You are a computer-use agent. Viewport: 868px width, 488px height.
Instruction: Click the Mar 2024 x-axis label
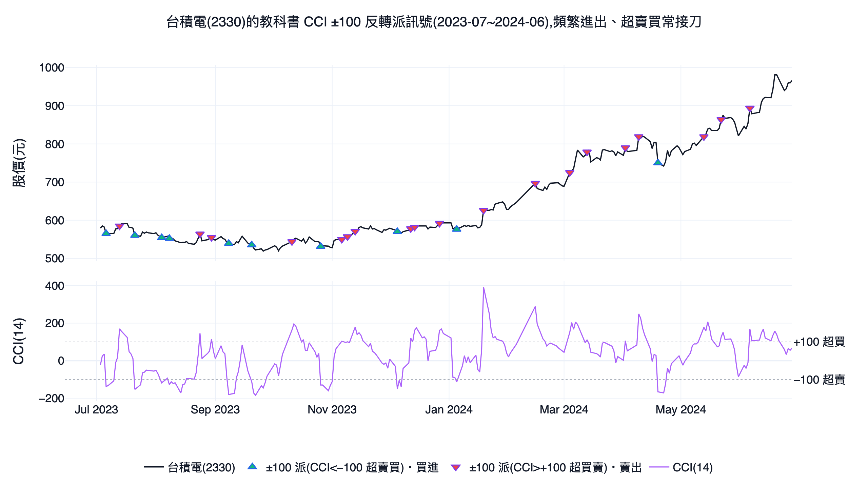[564, 410]
